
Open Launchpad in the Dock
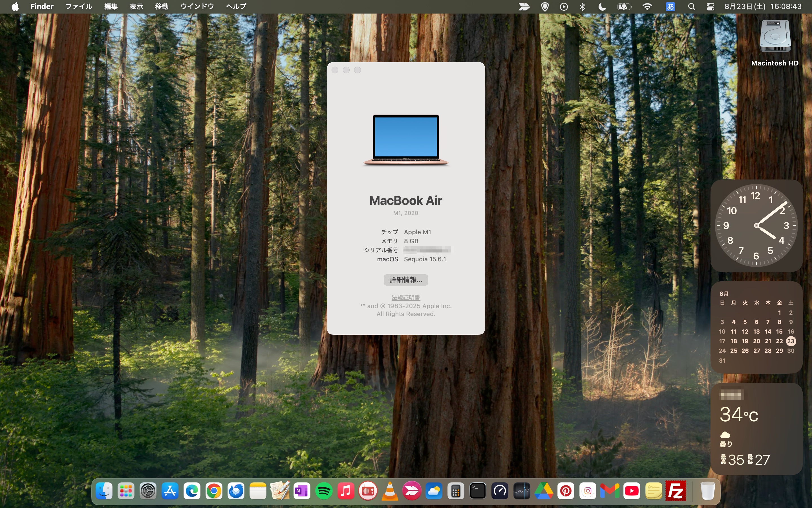pyautogui.click(x=126, y=491)
